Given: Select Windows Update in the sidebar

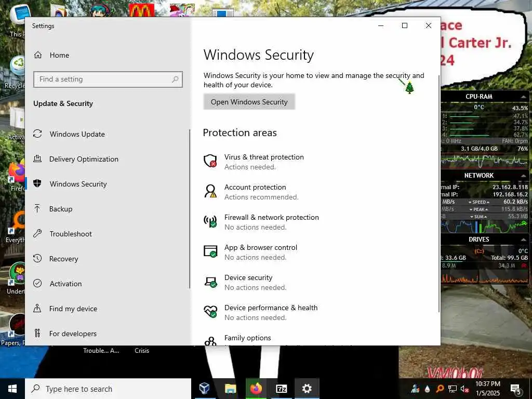Looking at the screenshot, I should (x=107, y=134).
